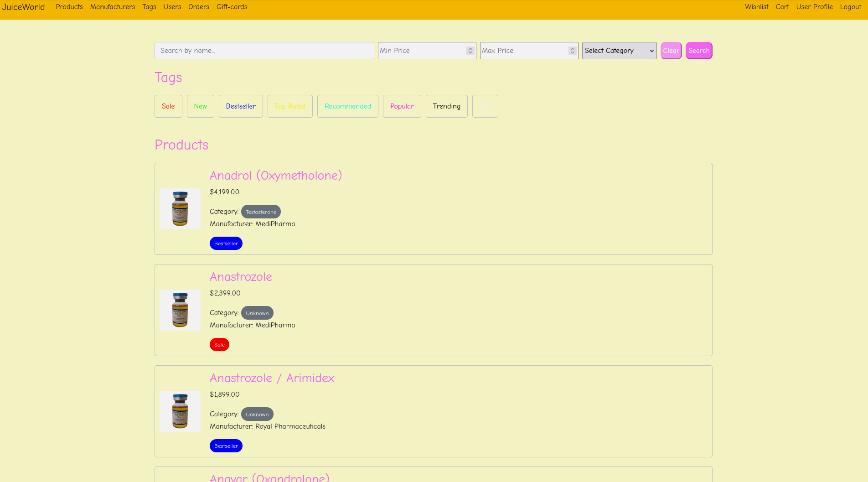Click the Anadrol product vial thumbnail

click(x=180, y=209)
